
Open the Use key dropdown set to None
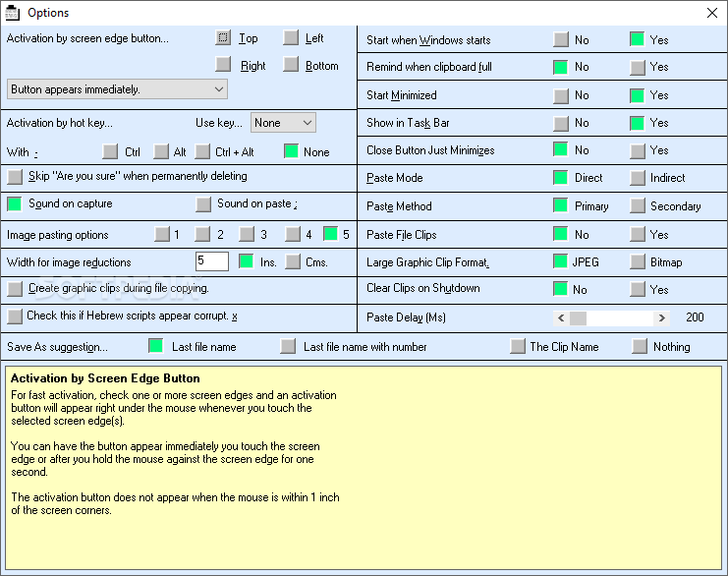point(283,123)
